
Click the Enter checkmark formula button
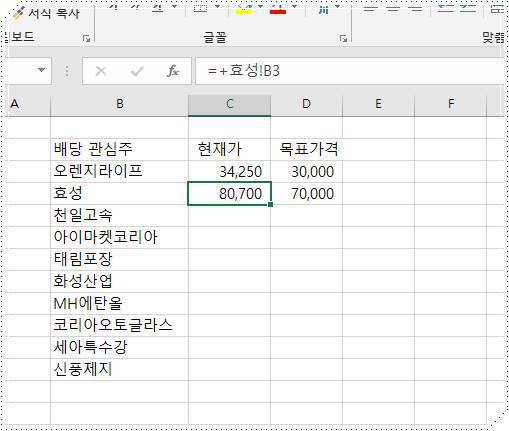137,71
